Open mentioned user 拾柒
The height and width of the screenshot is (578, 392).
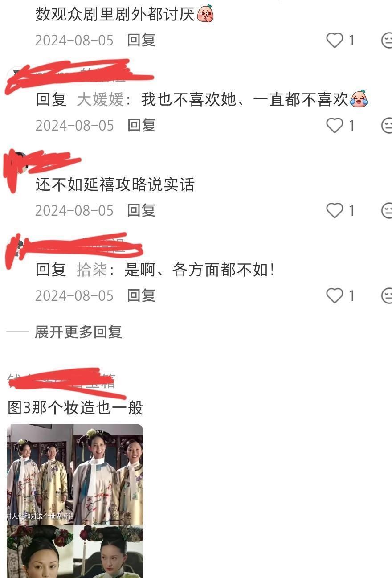pos(92,270)
